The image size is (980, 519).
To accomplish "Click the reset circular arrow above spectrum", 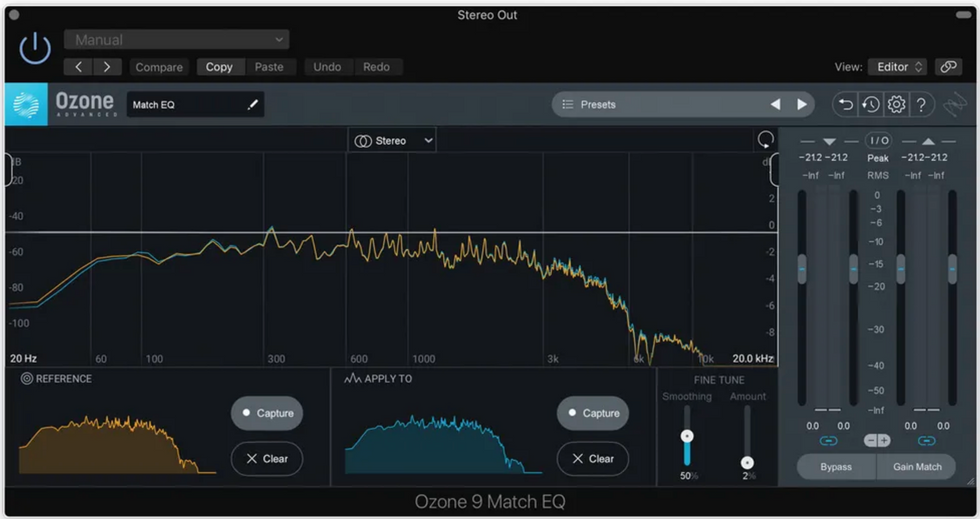I will 765,139.
